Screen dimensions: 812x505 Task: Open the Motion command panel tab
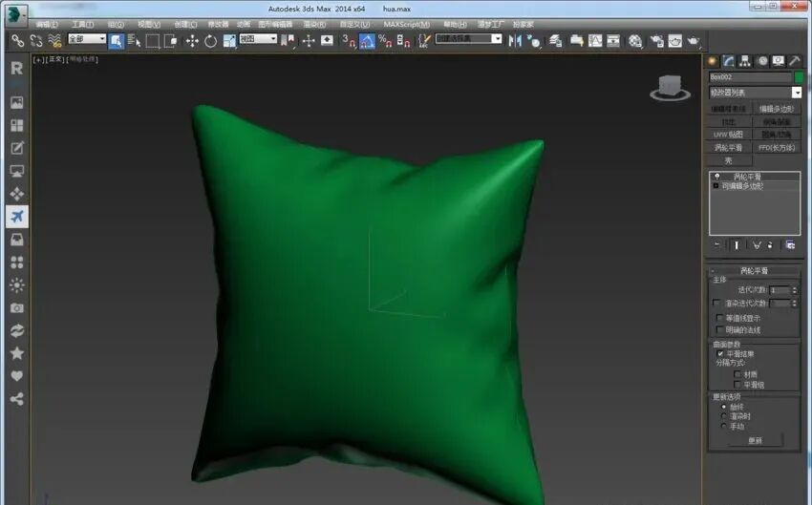tap(762, 61)
